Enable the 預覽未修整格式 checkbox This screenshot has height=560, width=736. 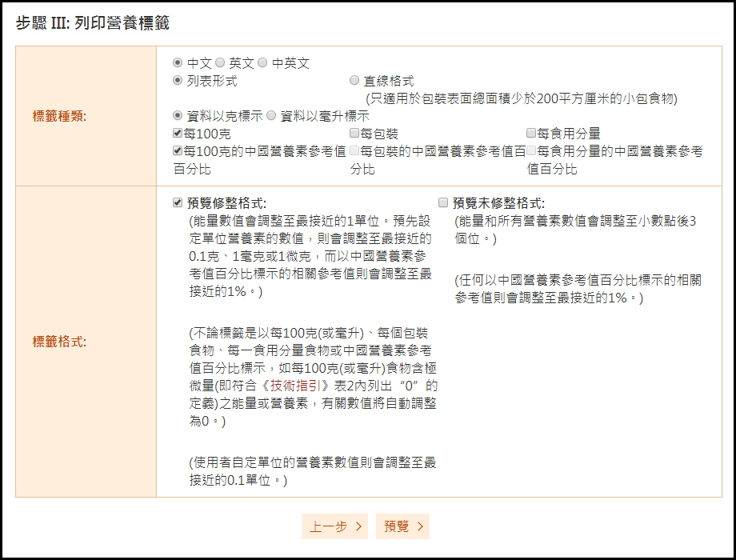point(443,203)
